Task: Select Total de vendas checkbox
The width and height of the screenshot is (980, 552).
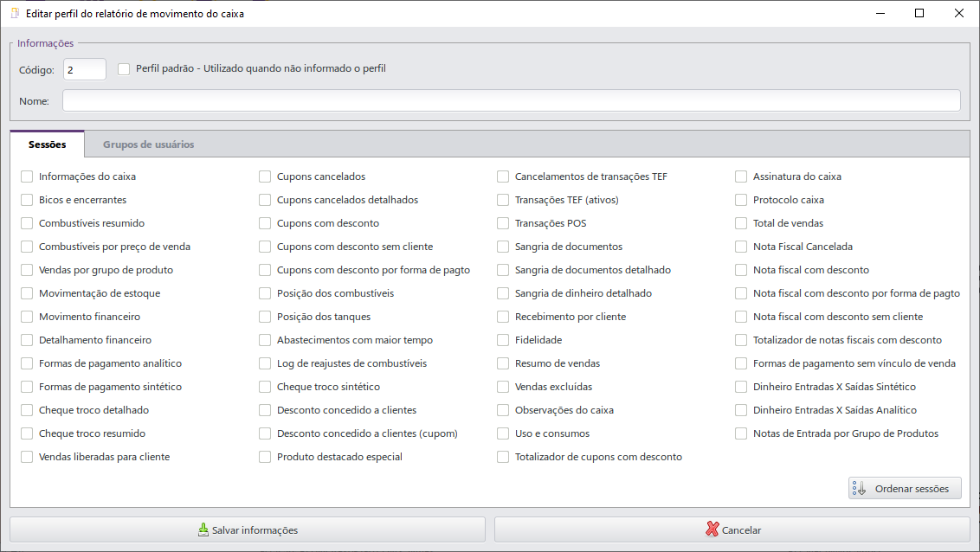Action: coord(741,223)
